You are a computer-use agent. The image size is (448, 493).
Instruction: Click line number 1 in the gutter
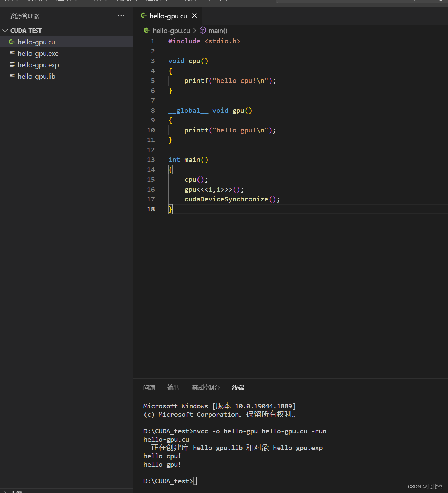pos(153,41)
